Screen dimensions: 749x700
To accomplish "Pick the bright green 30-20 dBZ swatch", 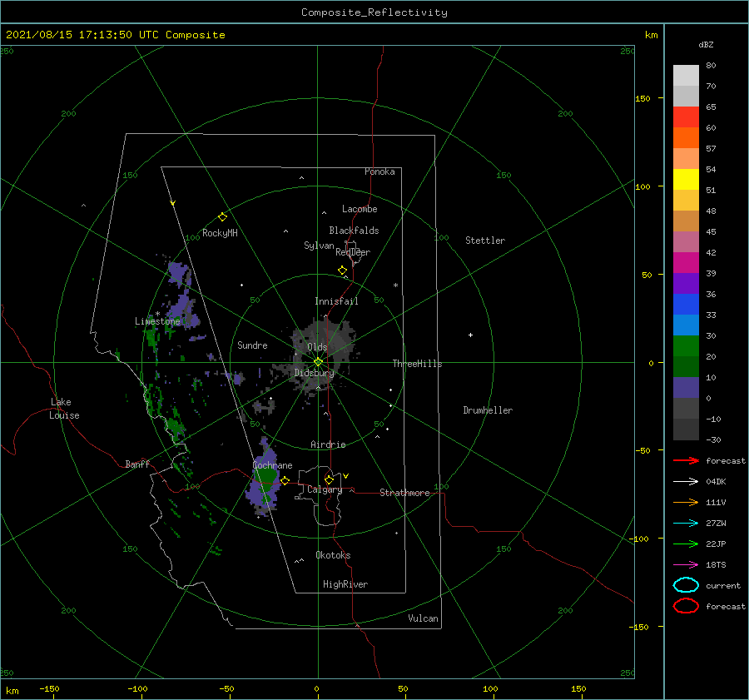I will click(x=686, y=345).
